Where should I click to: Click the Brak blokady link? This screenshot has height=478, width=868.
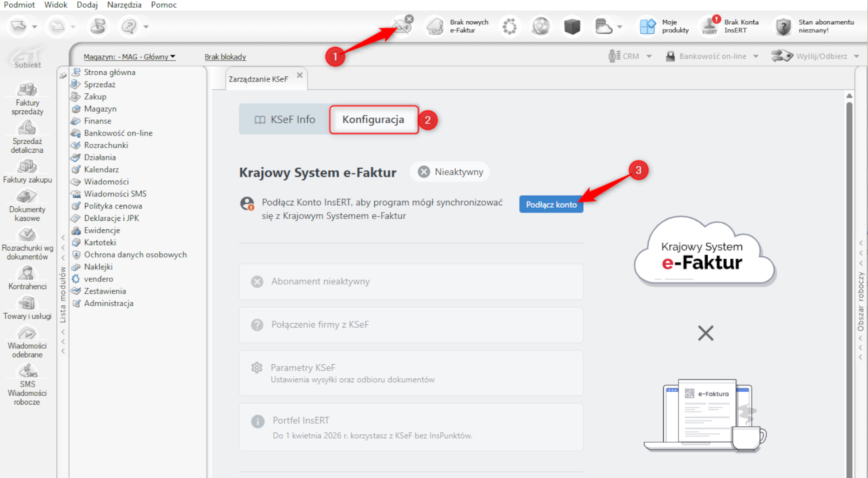tap(225, 57)
